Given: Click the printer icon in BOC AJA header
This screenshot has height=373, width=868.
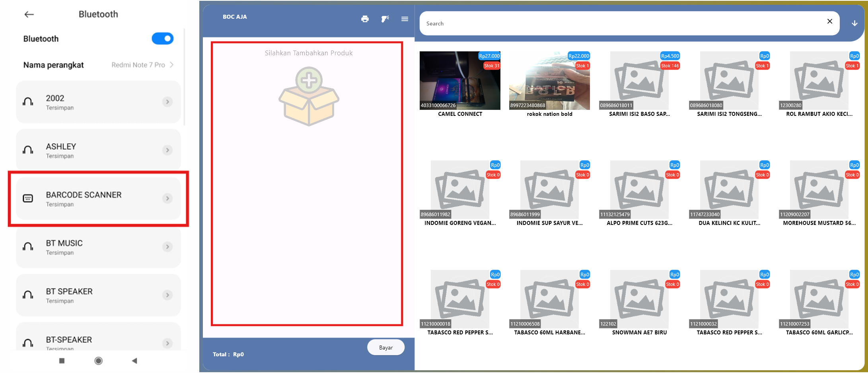Looking at the screenshot, I should click(365, 19).
